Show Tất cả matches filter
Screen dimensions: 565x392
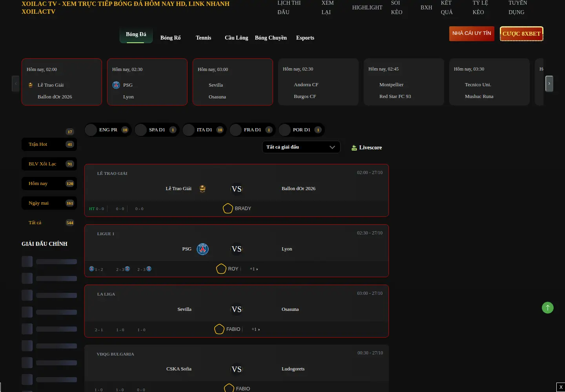pyautogui.click(x=49, y=223)
